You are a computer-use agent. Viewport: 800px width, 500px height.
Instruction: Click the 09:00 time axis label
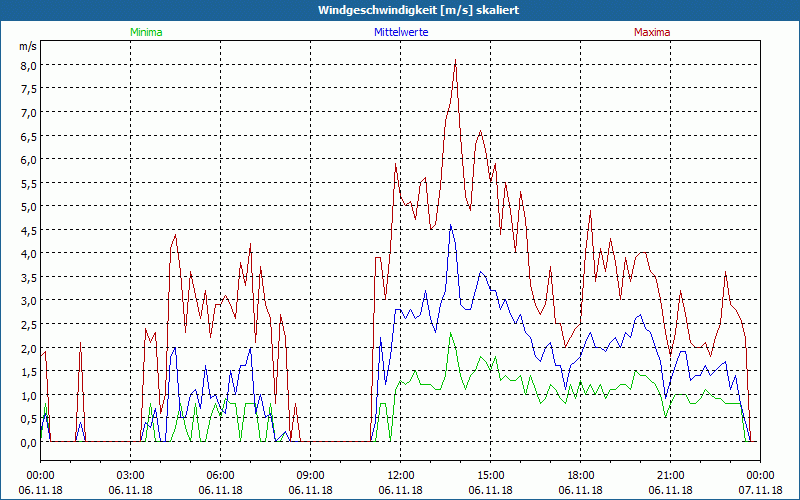pyautogui.click(x=310, y=476)
